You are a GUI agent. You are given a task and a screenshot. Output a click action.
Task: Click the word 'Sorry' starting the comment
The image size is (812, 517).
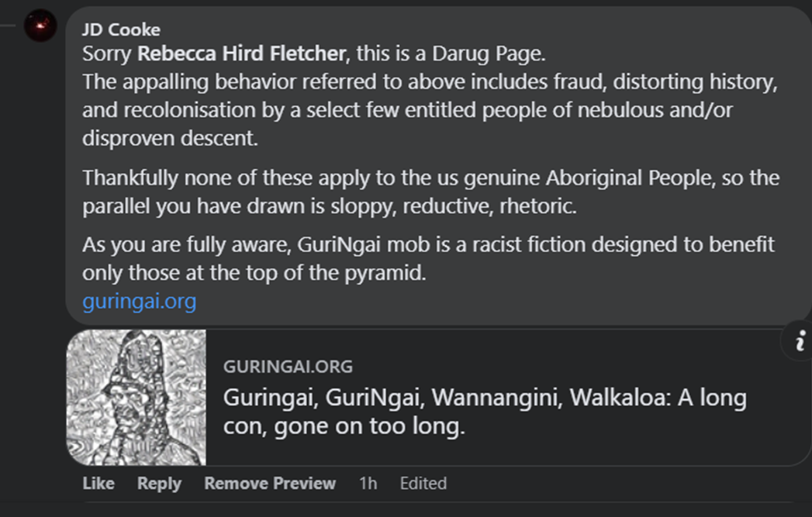[x=108, y=55]
